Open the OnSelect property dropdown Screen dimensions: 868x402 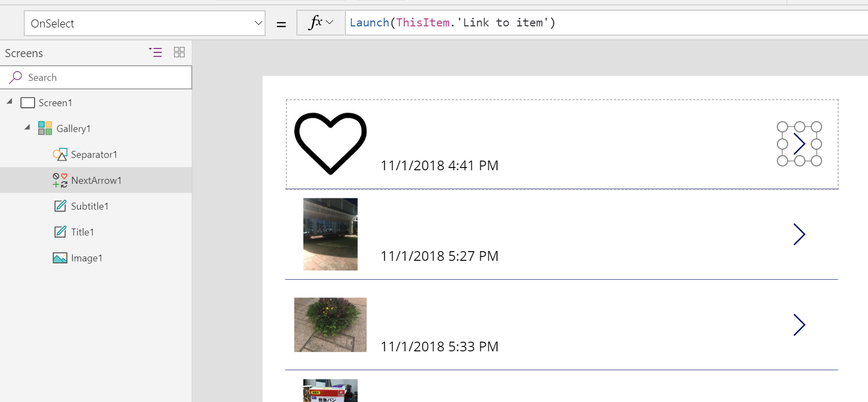[x=144, y=23]
